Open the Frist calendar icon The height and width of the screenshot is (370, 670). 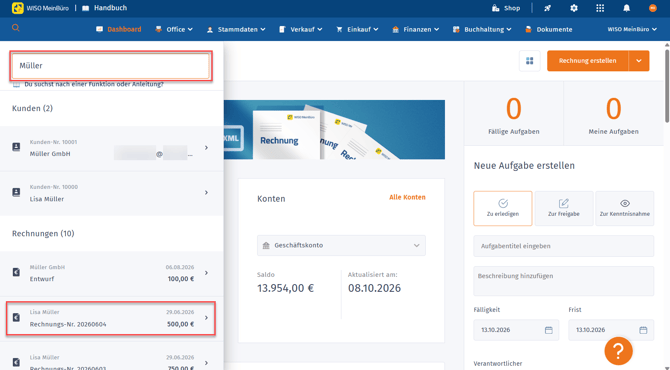click(x=643, y=330)
